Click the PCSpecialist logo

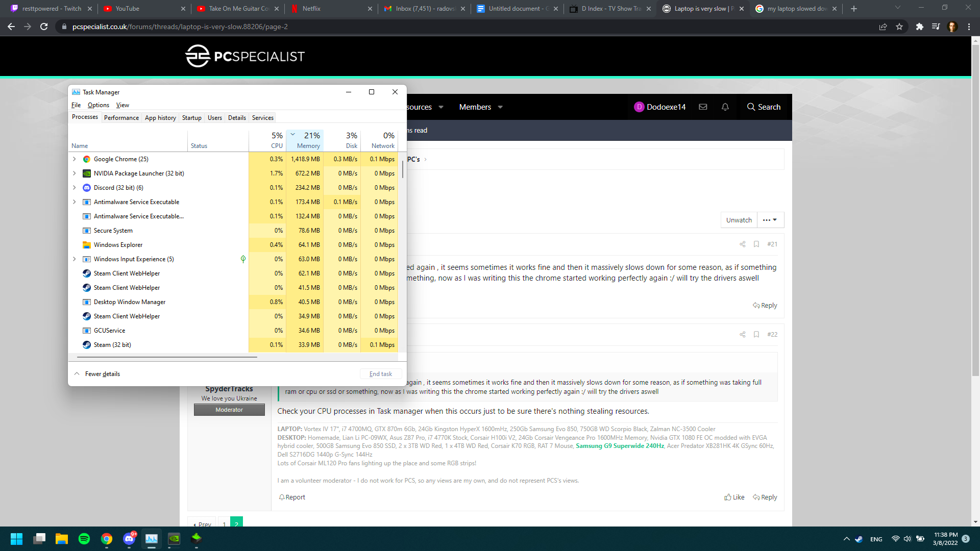(245, 56)
